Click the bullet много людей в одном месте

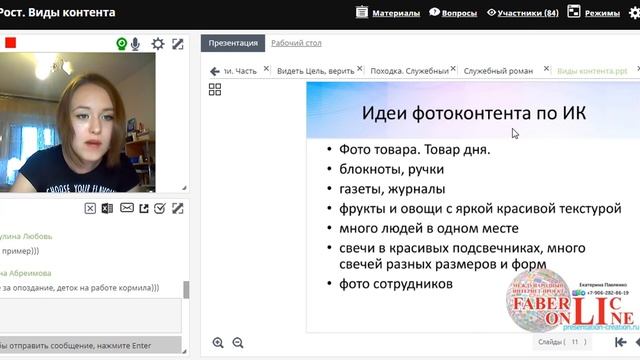click(x=429, y=229)
